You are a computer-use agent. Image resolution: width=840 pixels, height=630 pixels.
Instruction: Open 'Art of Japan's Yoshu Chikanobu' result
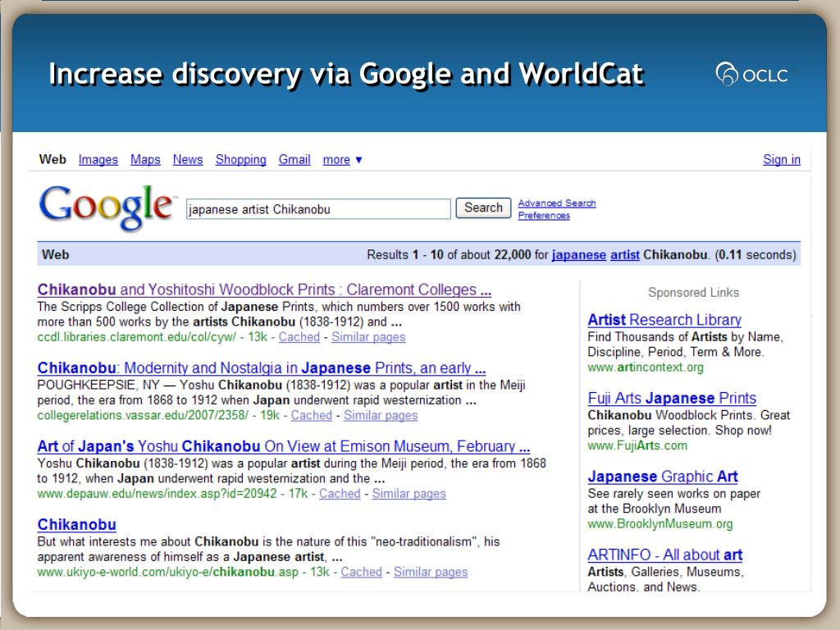[x=283, y=446]
